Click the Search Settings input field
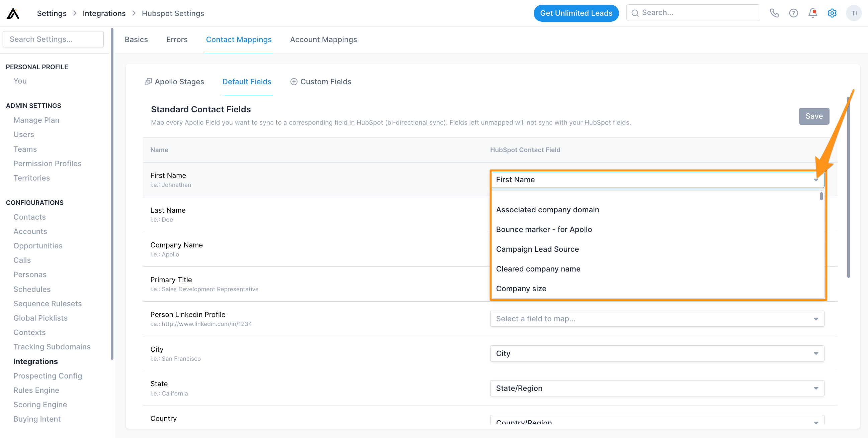The image size is (868, 438). (x=53, y=39)
